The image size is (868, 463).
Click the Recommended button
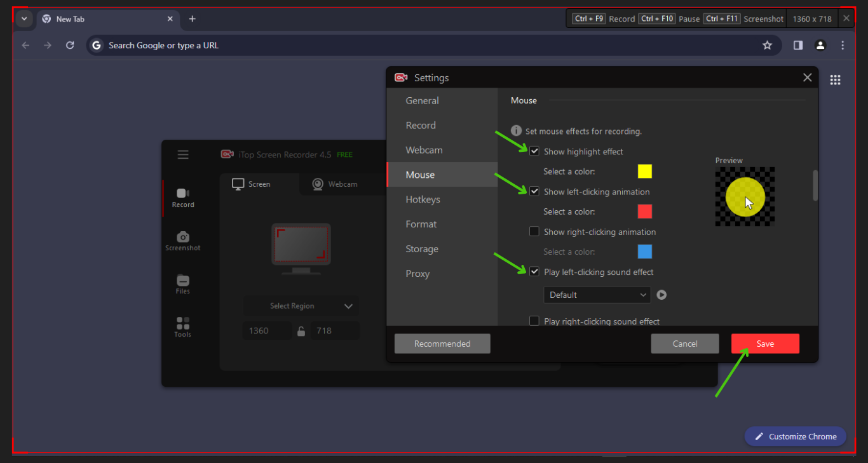tap(442, 344)
